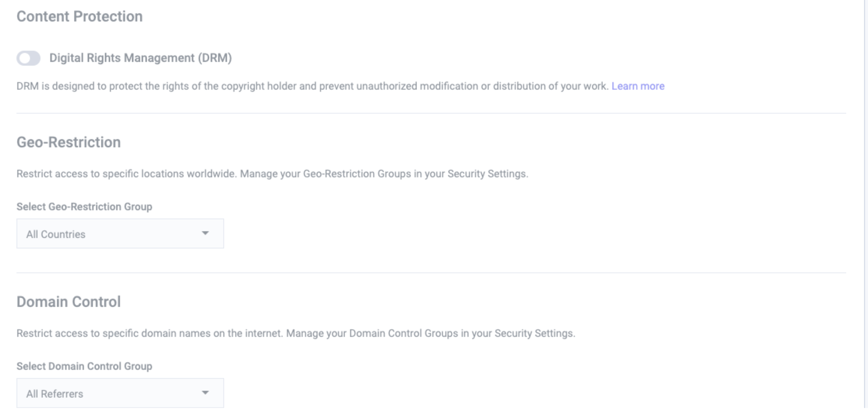Click the arrow icon in All Countries dropdown
Viewport: 868px width, 412px height.
pyautogui.click(x=205, y=233)
